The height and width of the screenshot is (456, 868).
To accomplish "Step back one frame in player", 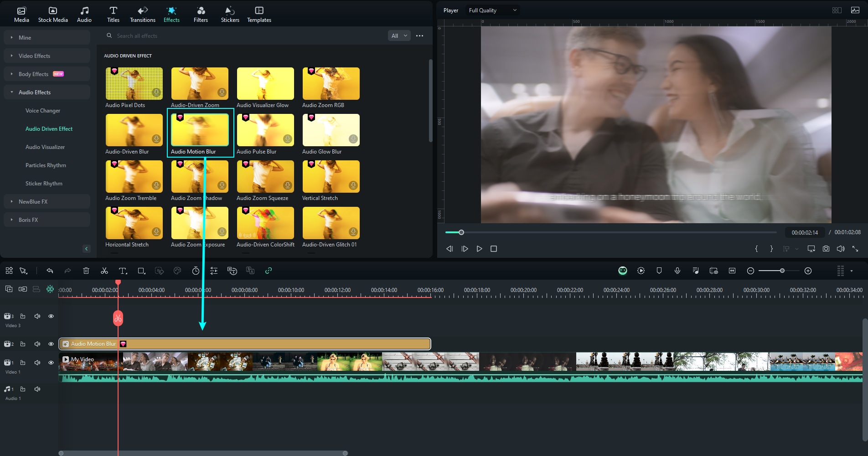I will point(449,249).
